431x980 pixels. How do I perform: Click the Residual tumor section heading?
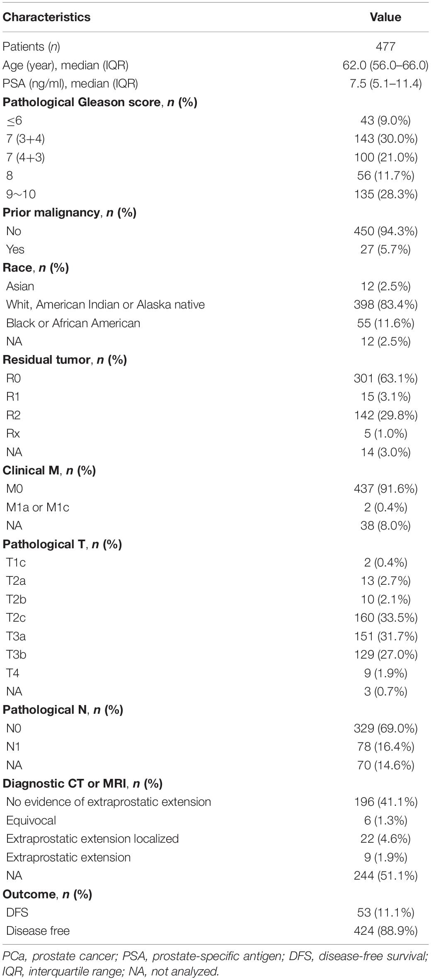pyautogui.click(x=65, y=360)
